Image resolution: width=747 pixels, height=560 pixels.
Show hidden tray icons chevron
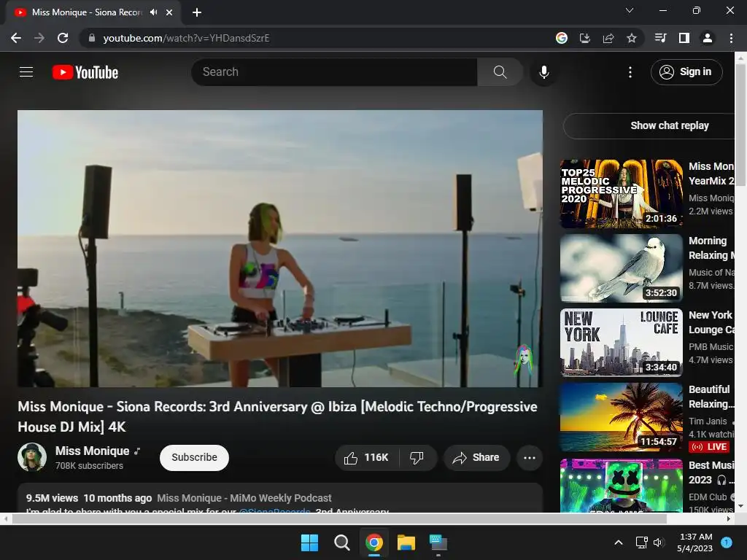point(619,542)
